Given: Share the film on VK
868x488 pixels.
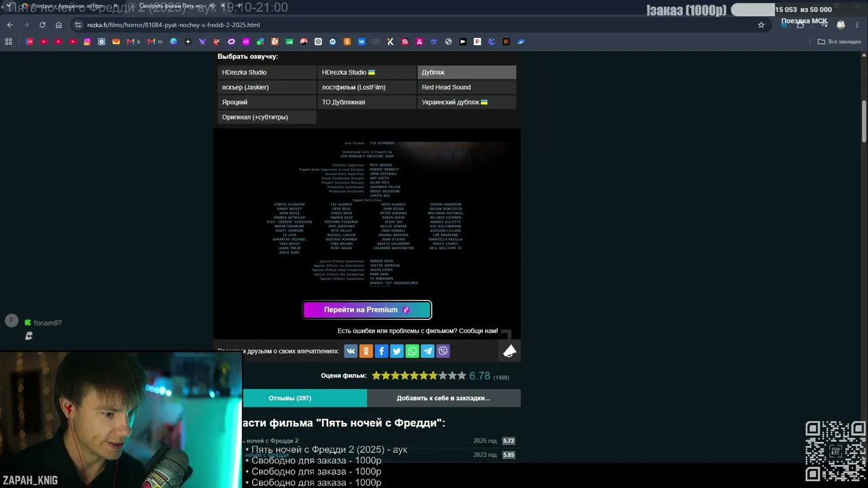Looking at the screenshot, I should tap(351, 351).
